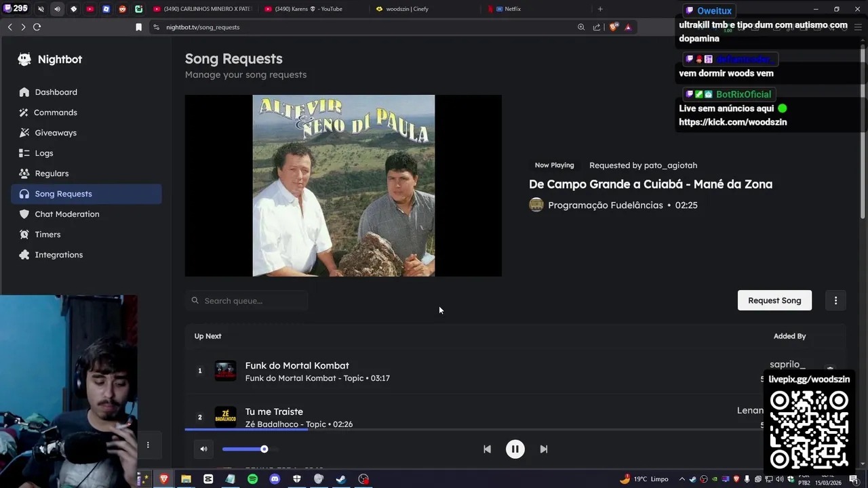868x488 pixels.
Task: Go back to the previous song
Action: (x=487, y=449)
